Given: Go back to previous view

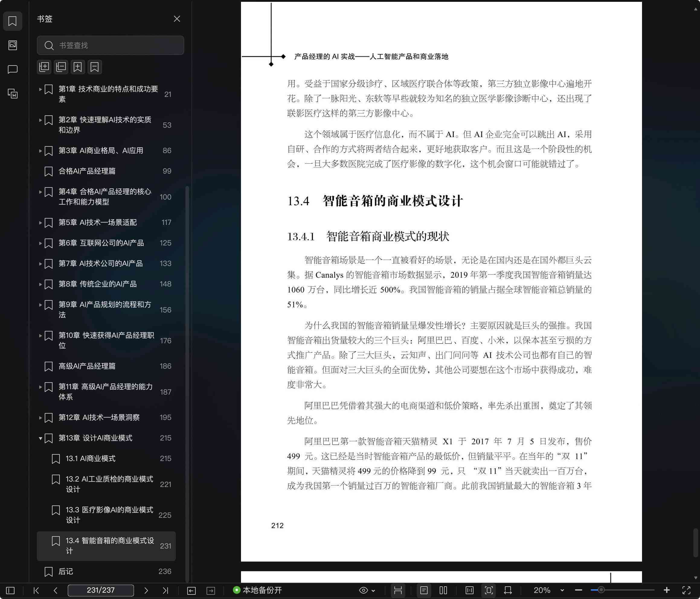Looking at the screenshot, I should point(191,591).
